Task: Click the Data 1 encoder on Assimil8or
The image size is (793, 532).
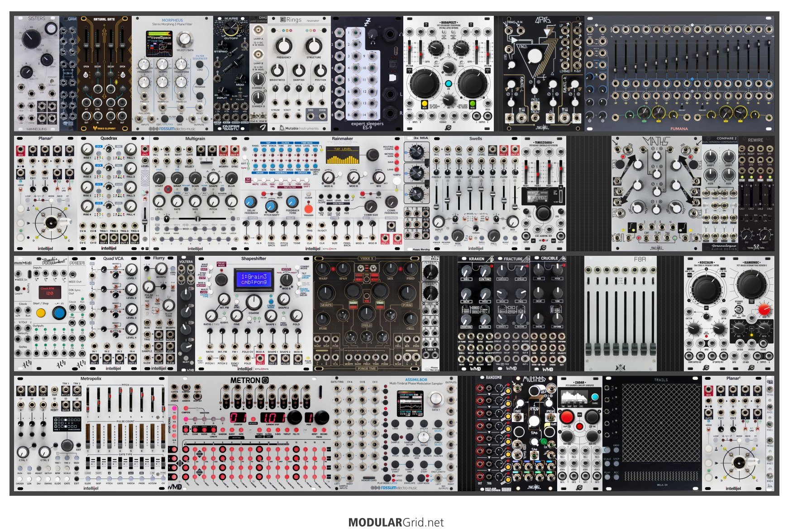Action: coord(435,398)
